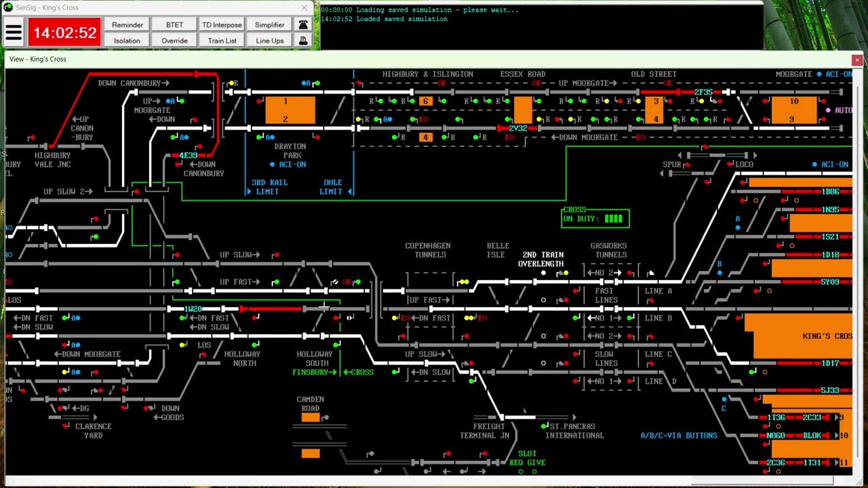Screen dimensions: 868x488
Task: Select the blue via button A
Action: click(x=738, y=228)
